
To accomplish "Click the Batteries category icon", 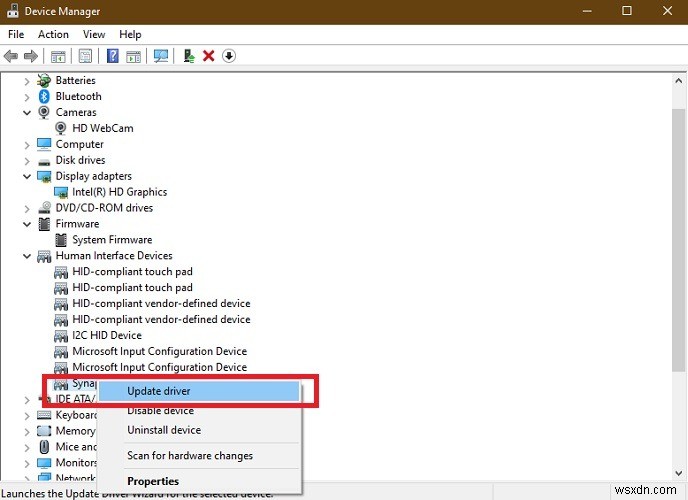I will pos(44,80).
